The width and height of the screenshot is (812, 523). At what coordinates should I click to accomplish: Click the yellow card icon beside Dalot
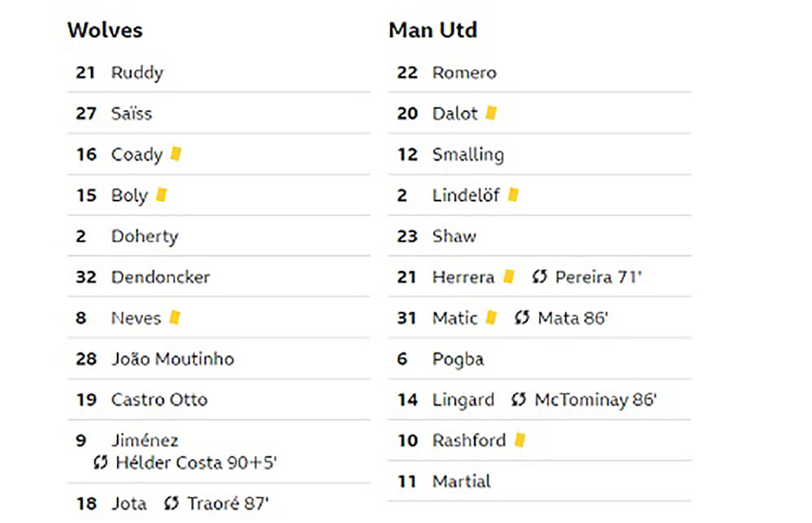[x=491, y=113]
